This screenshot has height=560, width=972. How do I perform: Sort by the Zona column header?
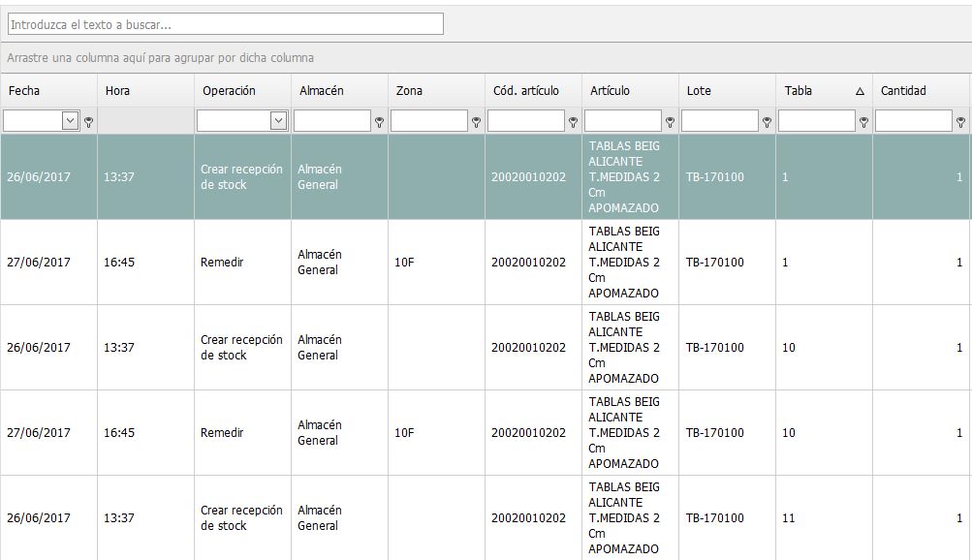[436, 90]
